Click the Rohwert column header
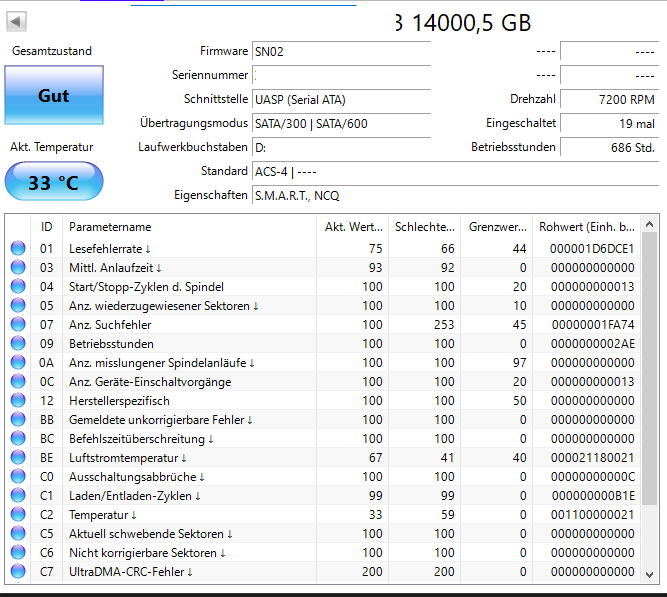667x597 pixels. point(587,227)
